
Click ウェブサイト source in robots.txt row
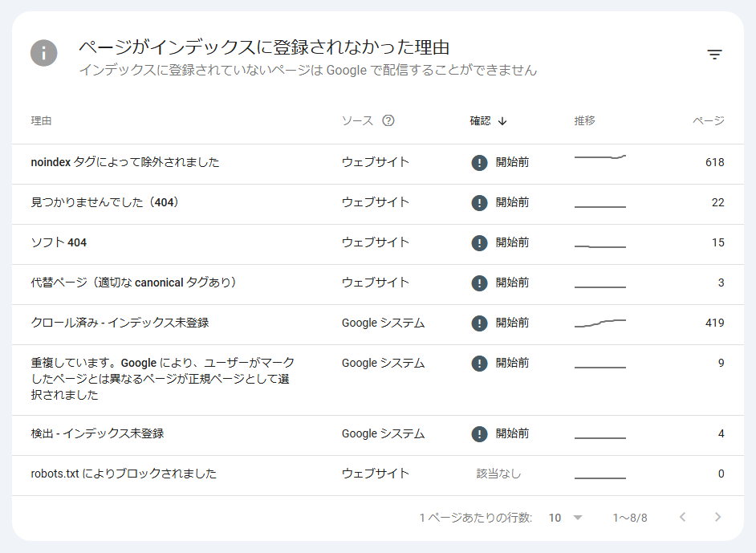[x=376, y=474]
